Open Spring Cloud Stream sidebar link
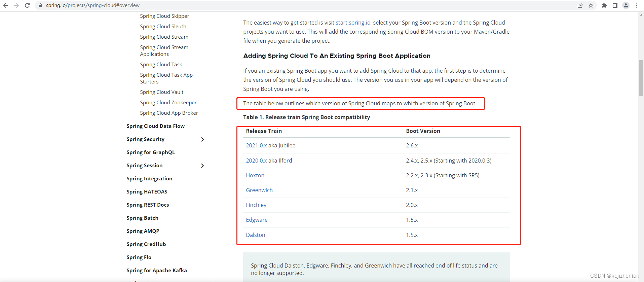 (164, 37)
